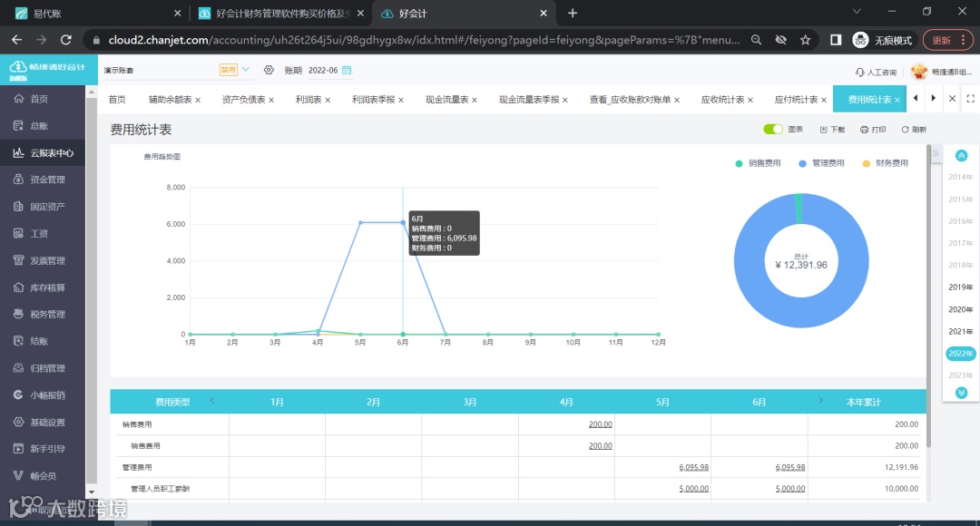
Task: Close all tabs with the X icon
Action: (x=952, y=99)
